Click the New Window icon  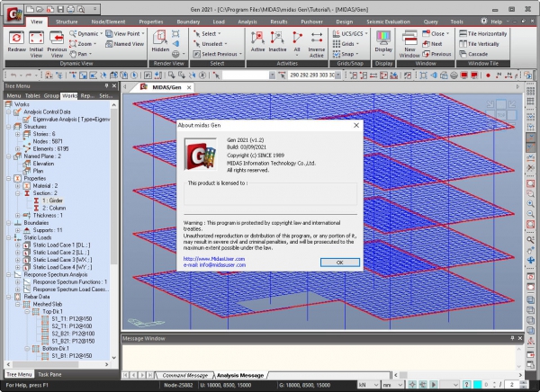(x=409, y=42)
